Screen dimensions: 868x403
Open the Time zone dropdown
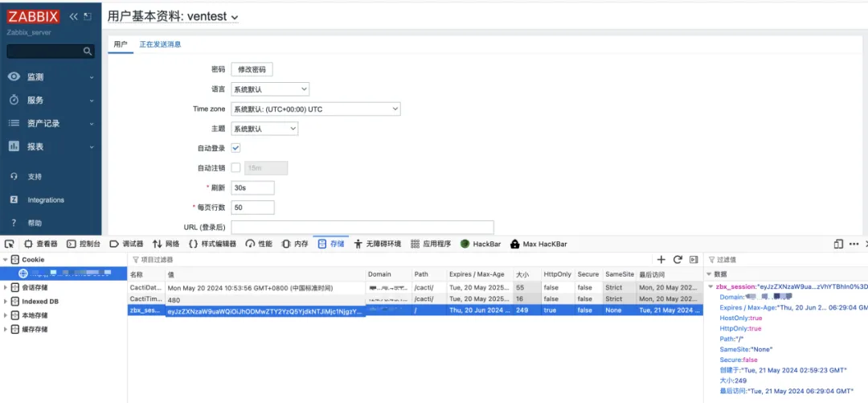click(x=315, y=109)
